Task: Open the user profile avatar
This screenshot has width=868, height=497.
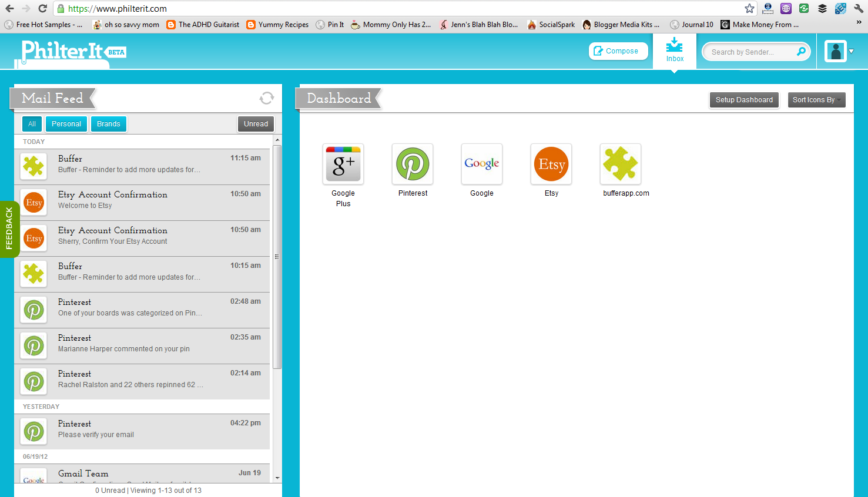Action: click(x=835, y=51)
